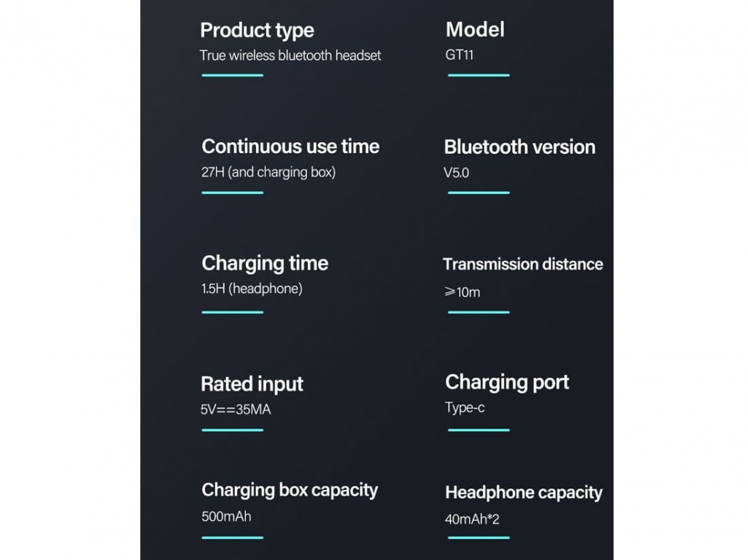Click the "Rated input" heading
This screenshot has height=560, width=747.
[x=252, y=384]
